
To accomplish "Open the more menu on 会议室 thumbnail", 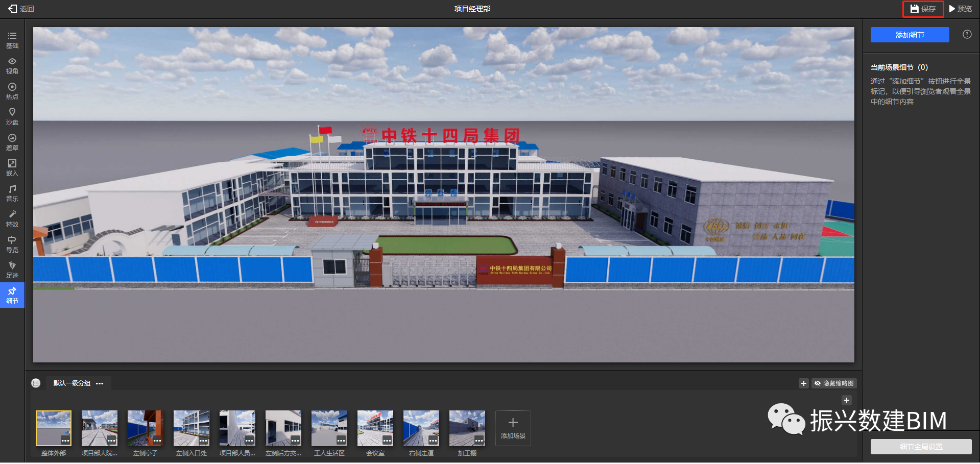I will (387, 441).
